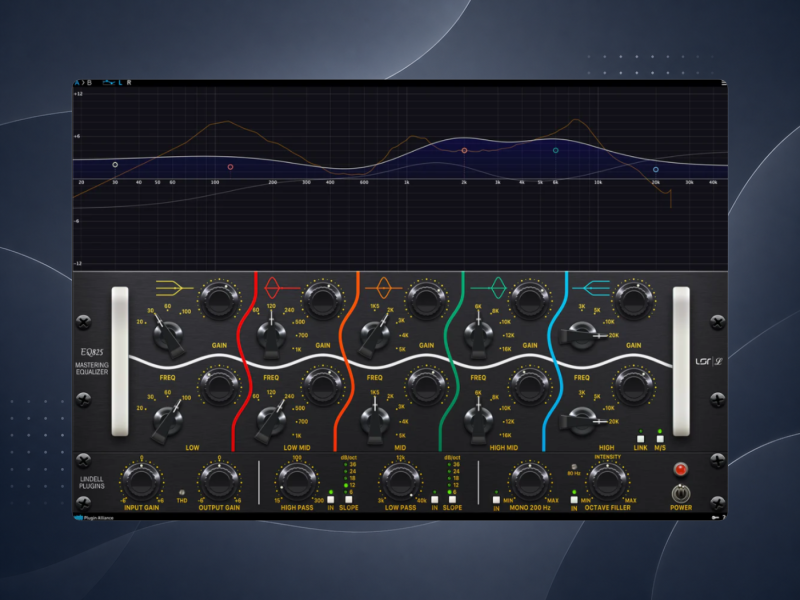Click the yellow low shelf shape icon
This screenshot has height=600, width=800.
point(174,288)
